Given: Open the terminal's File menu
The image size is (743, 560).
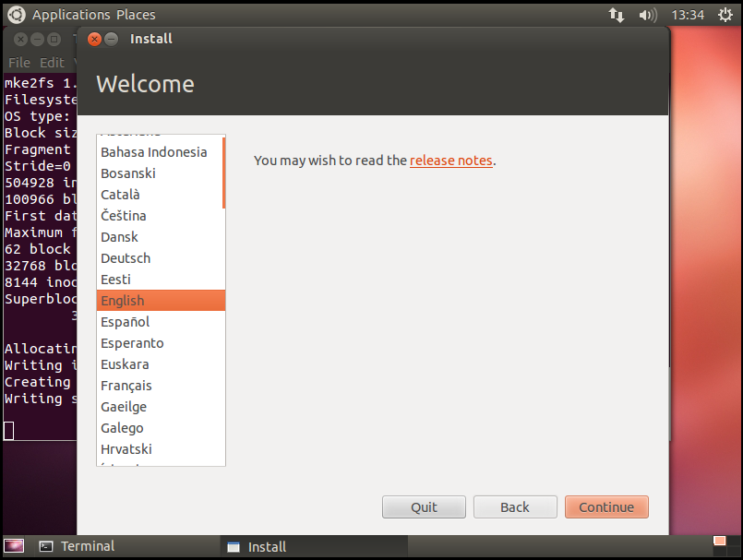Looking at the screenshot, I should pos(19,63).
